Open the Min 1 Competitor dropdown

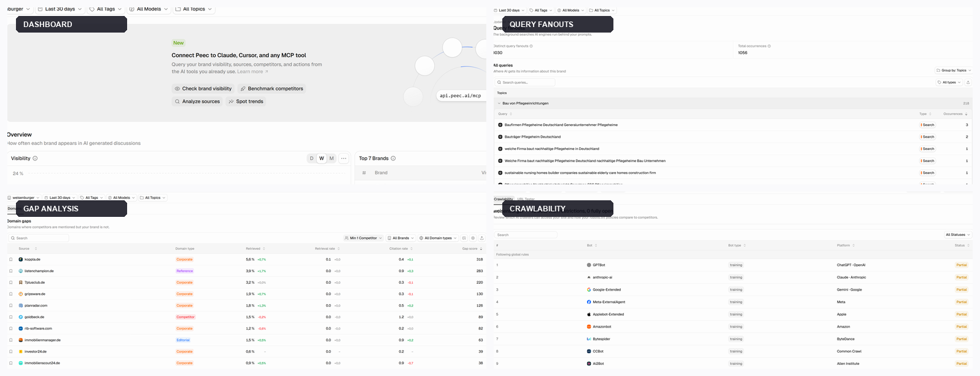point(364,238)
